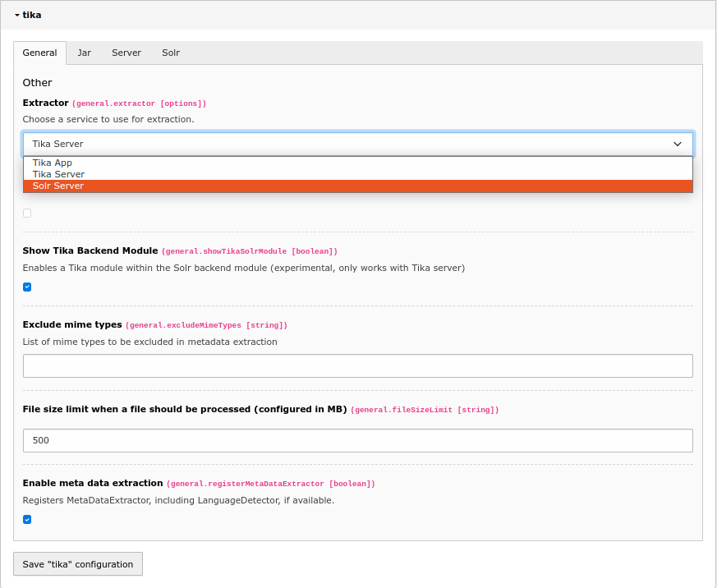Disable the Show Tika Backend Module checkbox
717x588 pixels.
pos(26,287)
